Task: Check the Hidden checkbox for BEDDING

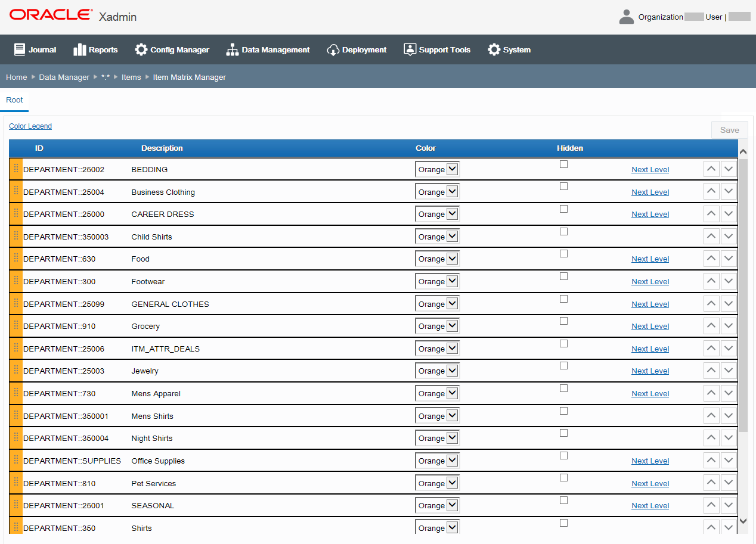Action: (x=563, y=164)
